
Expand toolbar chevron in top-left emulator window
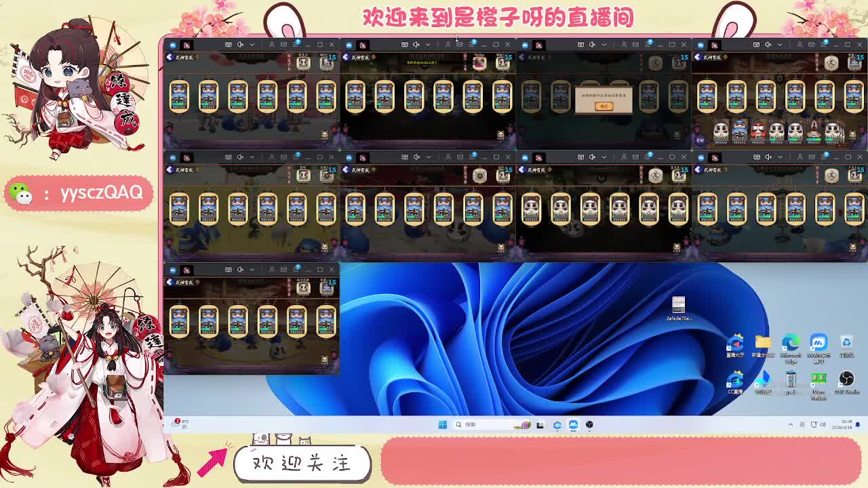[252, 45]
